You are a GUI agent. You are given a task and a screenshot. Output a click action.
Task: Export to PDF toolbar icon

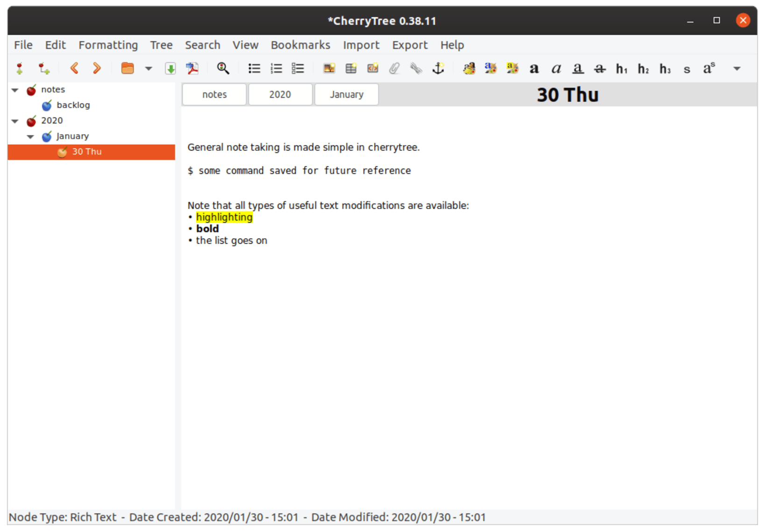click(x=192, y=69)
